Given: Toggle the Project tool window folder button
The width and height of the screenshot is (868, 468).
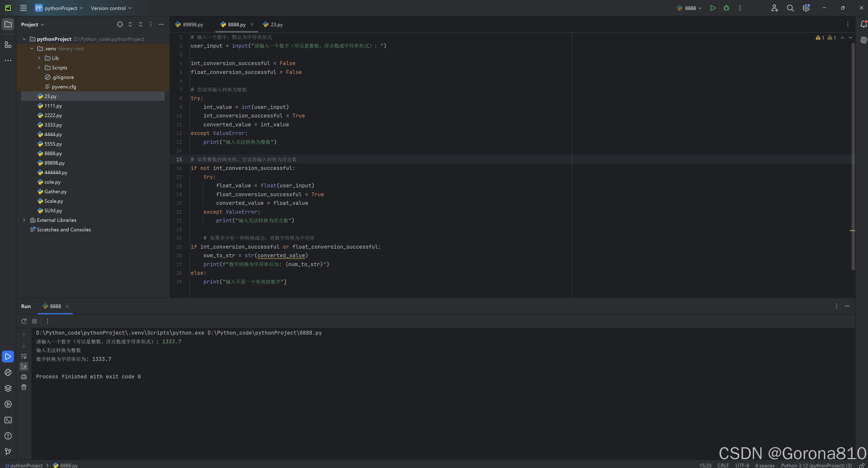Looking at the screenshot, I should [x=8, y=24].
